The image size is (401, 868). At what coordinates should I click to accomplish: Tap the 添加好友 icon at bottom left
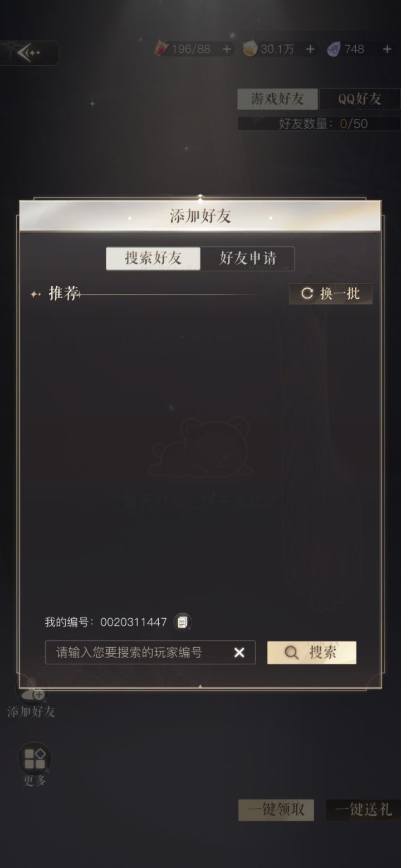(x=32, y=693)
